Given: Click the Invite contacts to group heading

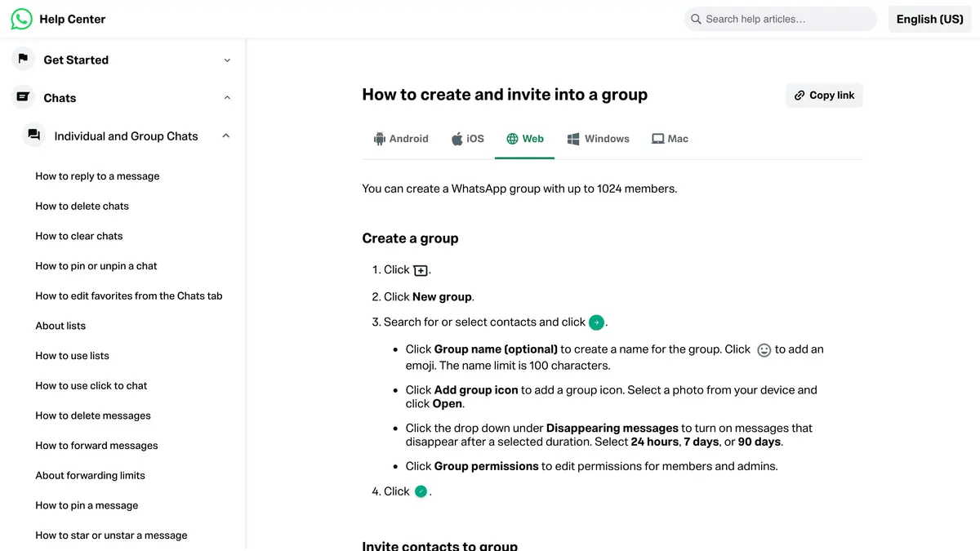Looking at the screenshot, I should (439, 545).
